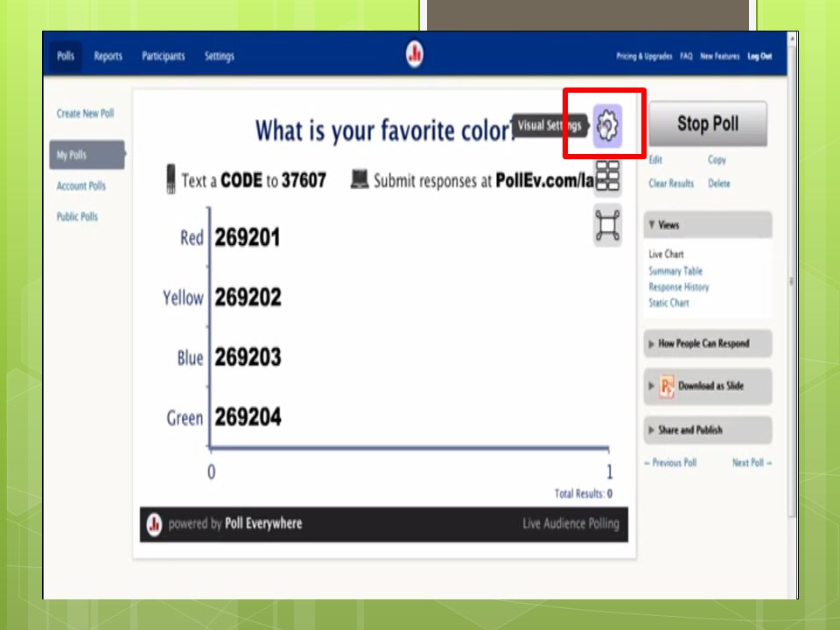Open the FAQ link

[x=686, y=56]
